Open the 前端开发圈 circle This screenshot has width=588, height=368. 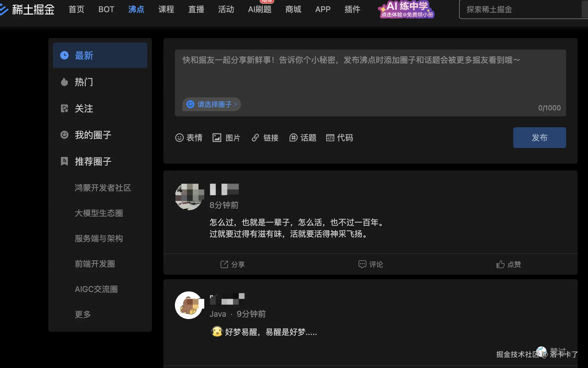pyautogui.click(x=95, y=264)
